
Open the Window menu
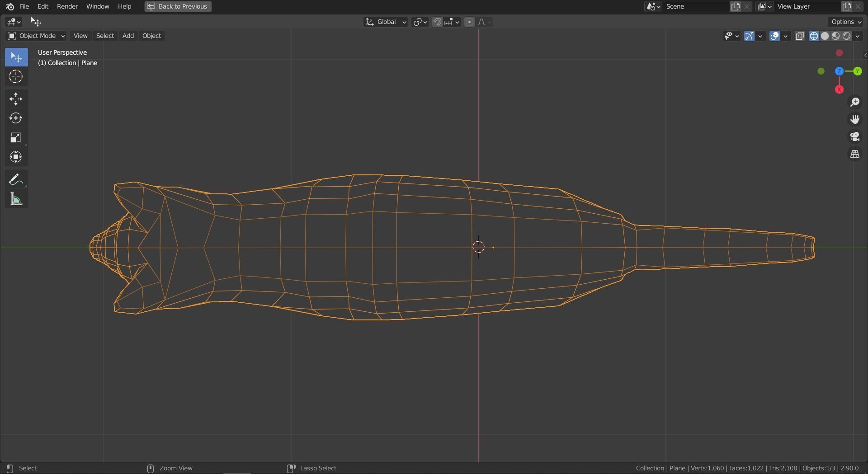98,6
